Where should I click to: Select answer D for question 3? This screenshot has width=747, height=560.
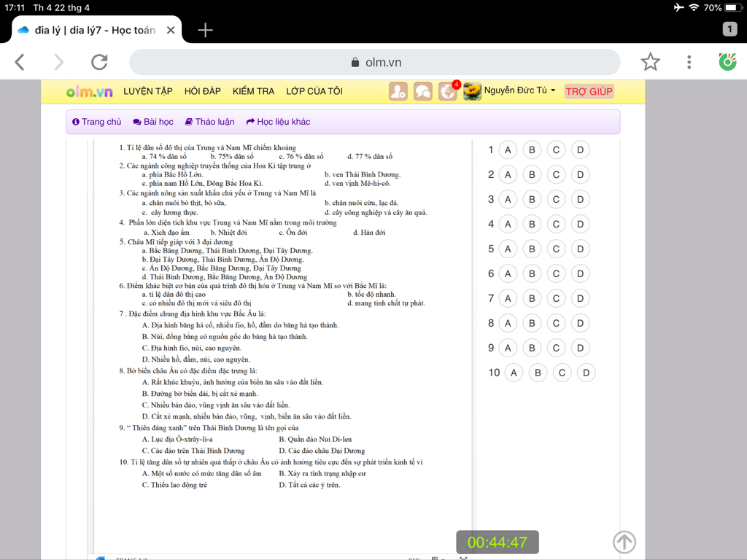pos(580,200)
